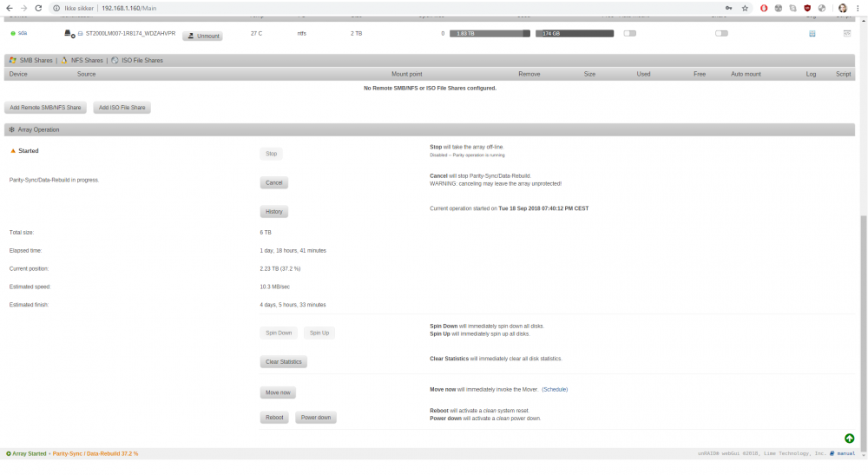Screen dimensions: 868x475
Task: Reload the page
Action: point(38,9)
